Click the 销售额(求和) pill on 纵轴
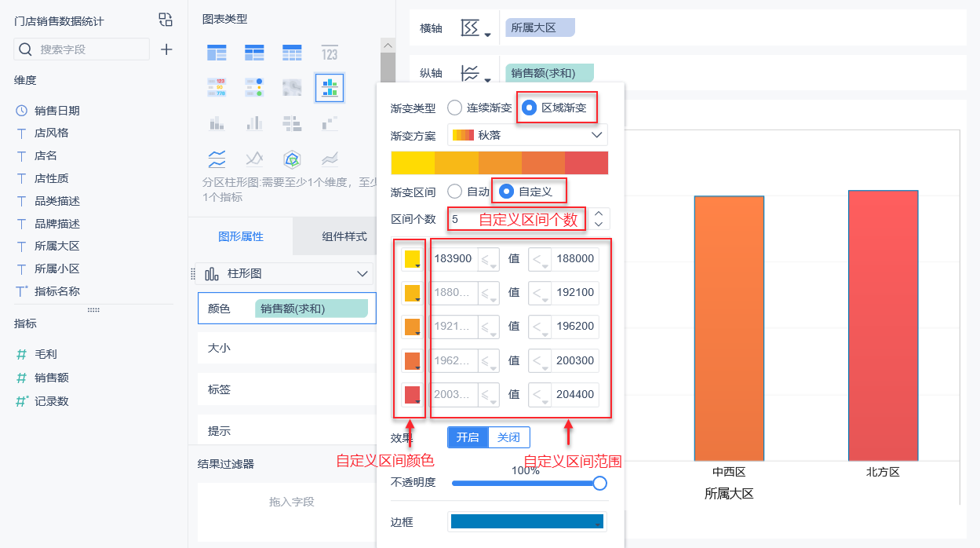 tap(549, 74)
